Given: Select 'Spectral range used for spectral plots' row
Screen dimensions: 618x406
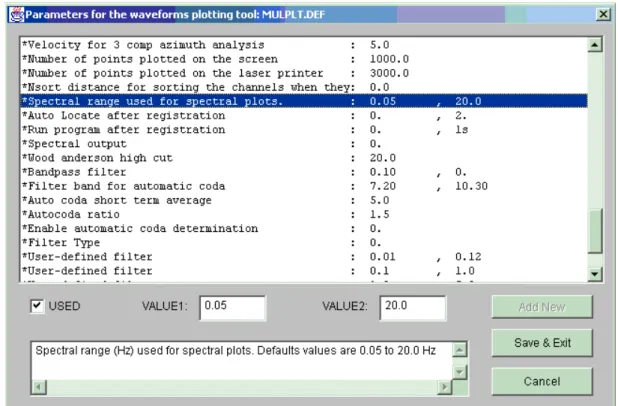Looking at the screenshot, I should (304, 101).
